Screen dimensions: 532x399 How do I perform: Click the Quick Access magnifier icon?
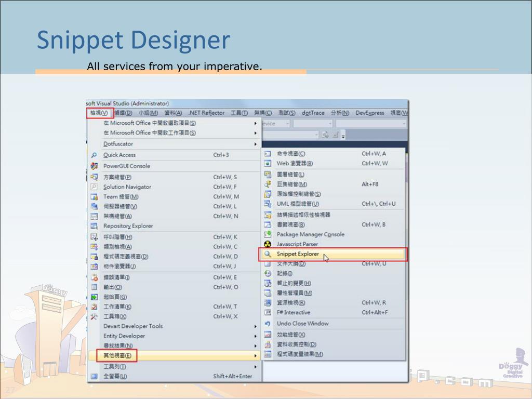tap(94, 155)
